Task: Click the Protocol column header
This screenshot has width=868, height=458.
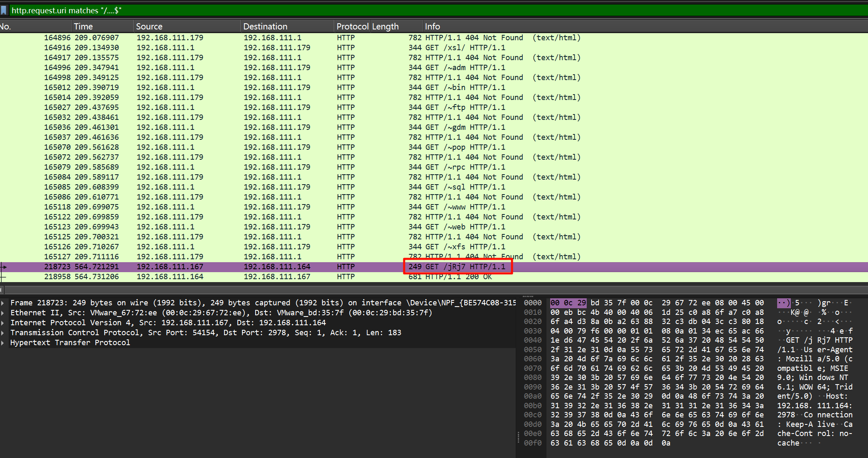Action: coord(352,27)
